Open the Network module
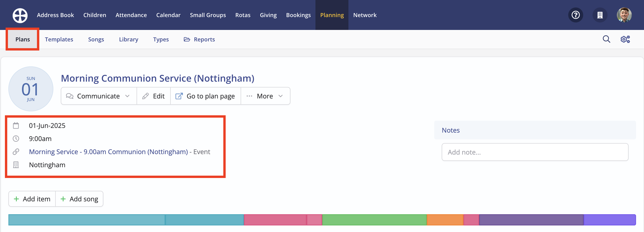Image resolution: width=644 pixels, height=232 pixels. tap(365, 15)
